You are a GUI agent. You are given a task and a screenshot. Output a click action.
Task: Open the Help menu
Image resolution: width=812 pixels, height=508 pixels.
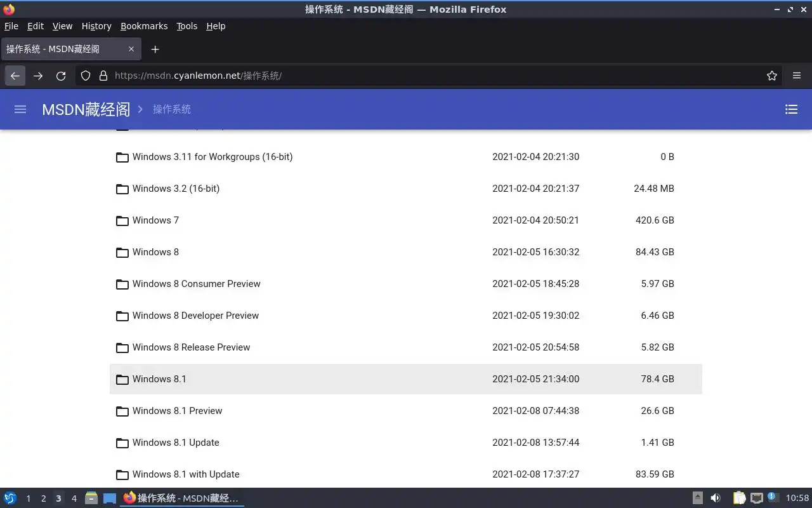click(x=216, y=26)
